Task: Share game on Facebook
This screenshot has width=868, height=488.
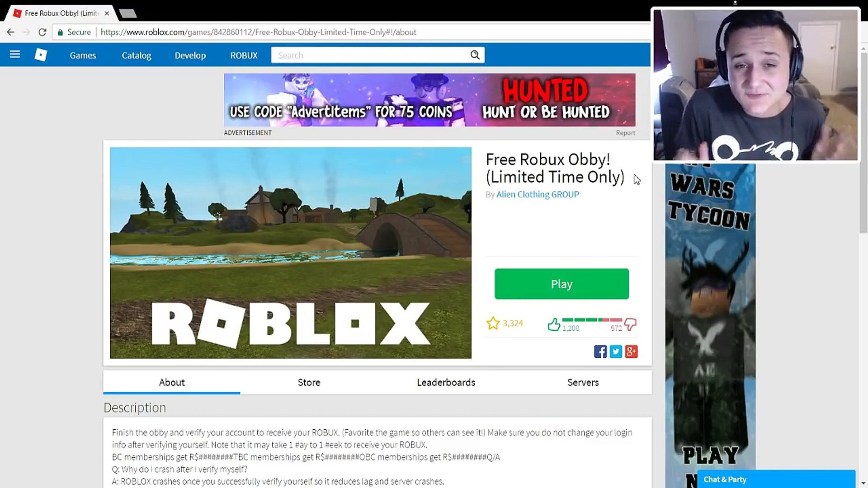Action: (x=600, y=352)
